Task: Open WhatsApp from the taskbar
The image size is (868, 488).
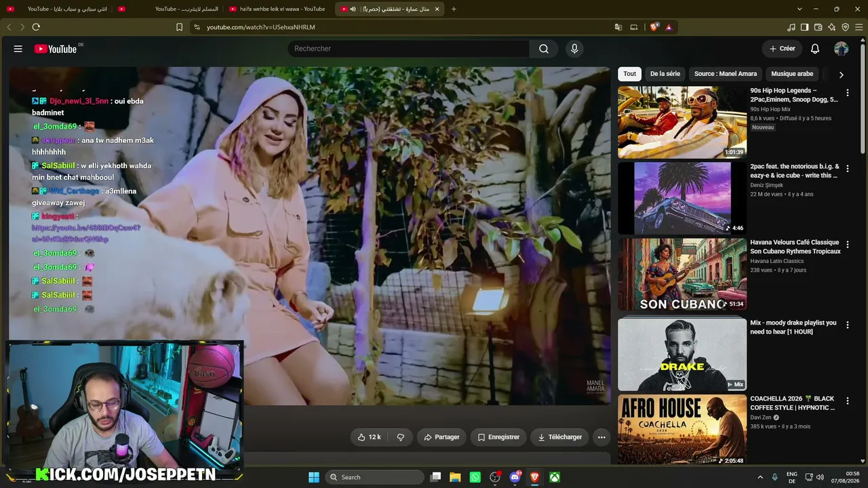Action: coord(475,477)
